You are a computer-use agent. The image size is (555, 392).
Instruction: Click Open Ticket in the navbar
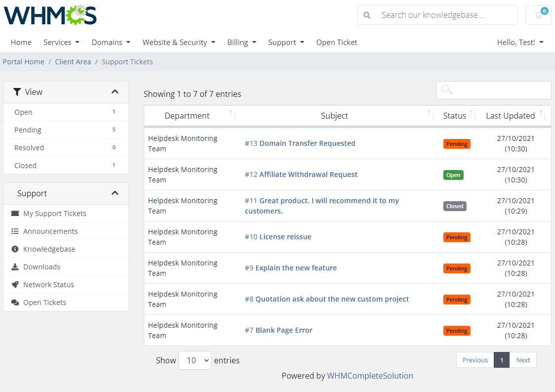tap(337, 42)
